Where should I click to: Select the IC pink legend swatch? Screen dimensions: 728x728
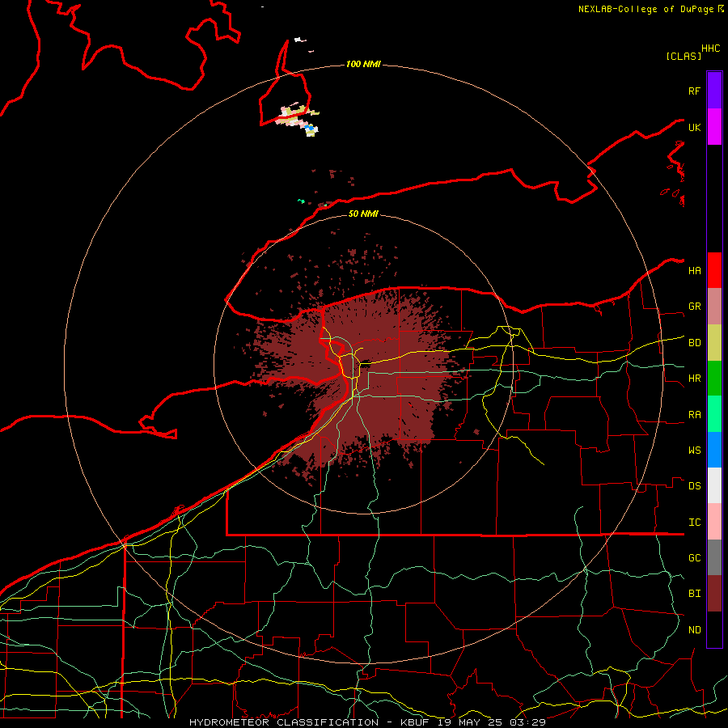tap(714, 522)
